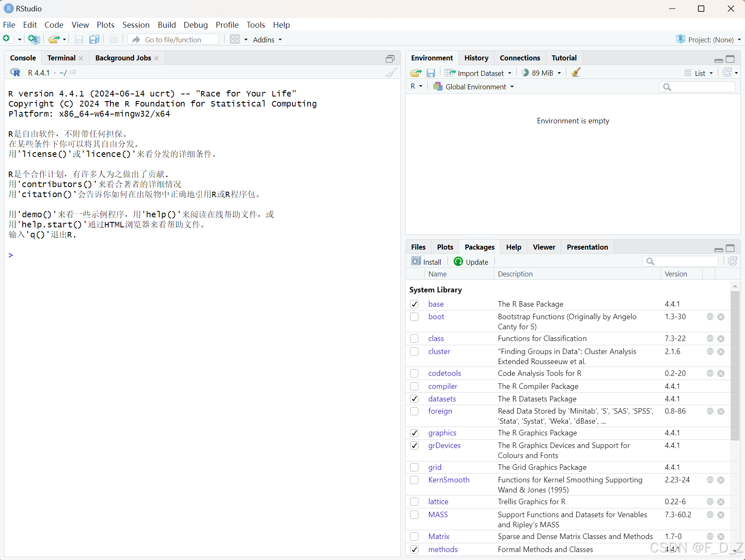
Task: Open the 89 MiB memory usage dropdown
Action: click(x=541, y=73)
